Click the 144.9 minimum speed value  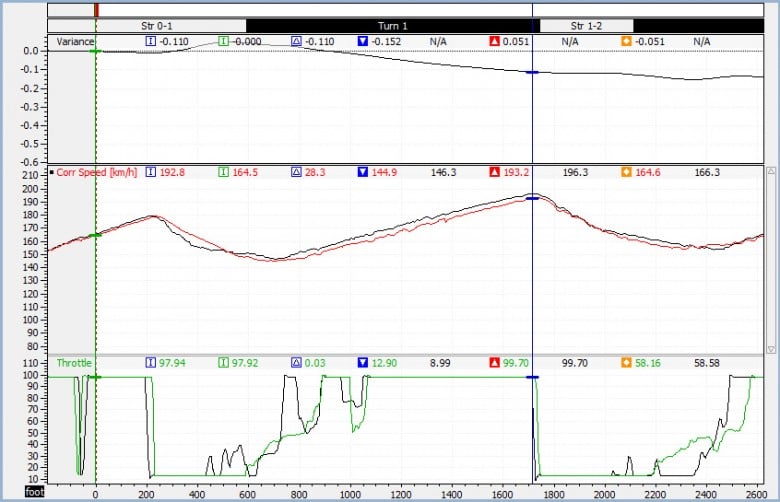coord(384,172)
